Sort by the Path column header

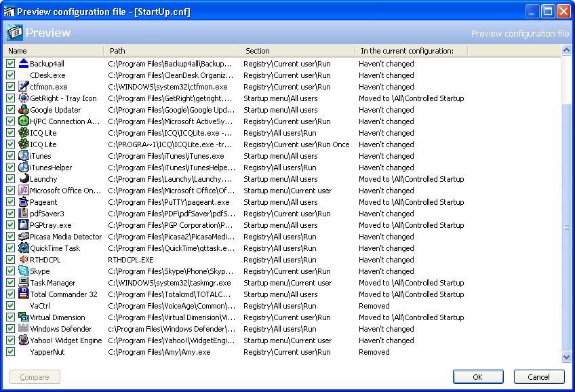pos(172,51)
